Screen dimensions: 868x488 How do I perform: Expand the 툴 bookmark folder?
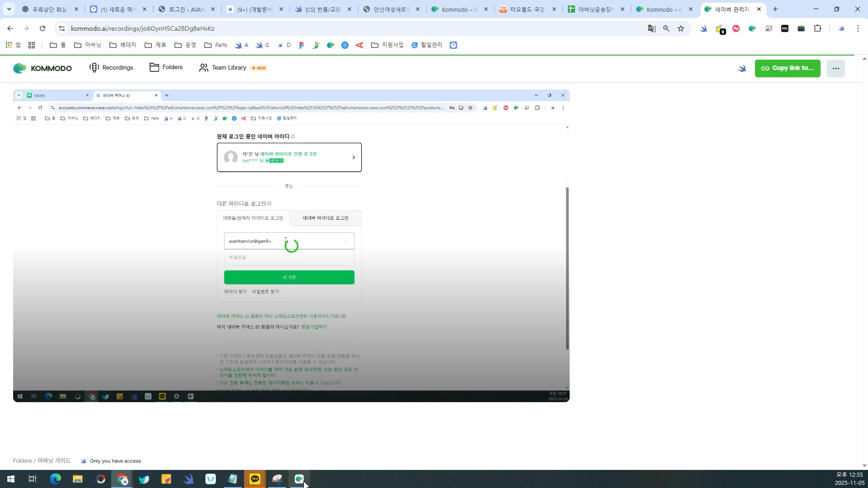58,45
